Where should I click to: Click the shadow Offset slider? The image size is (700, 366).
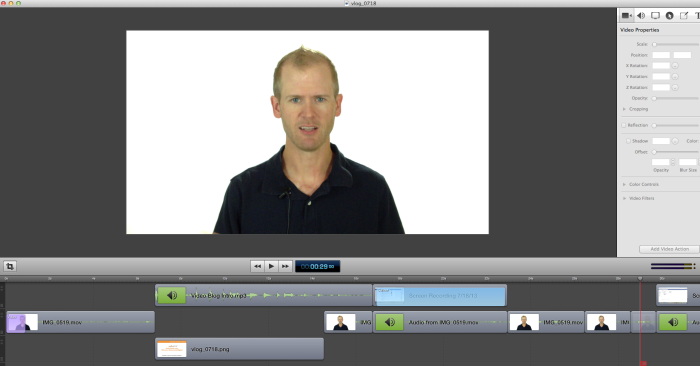click(676, 152)
